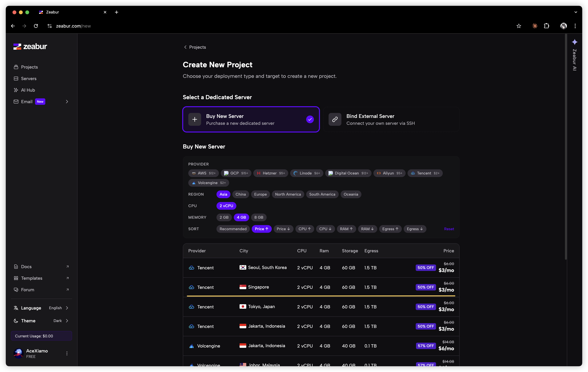Select the 8 GB memory filter

pyautogui.click(x=259, y=217)
